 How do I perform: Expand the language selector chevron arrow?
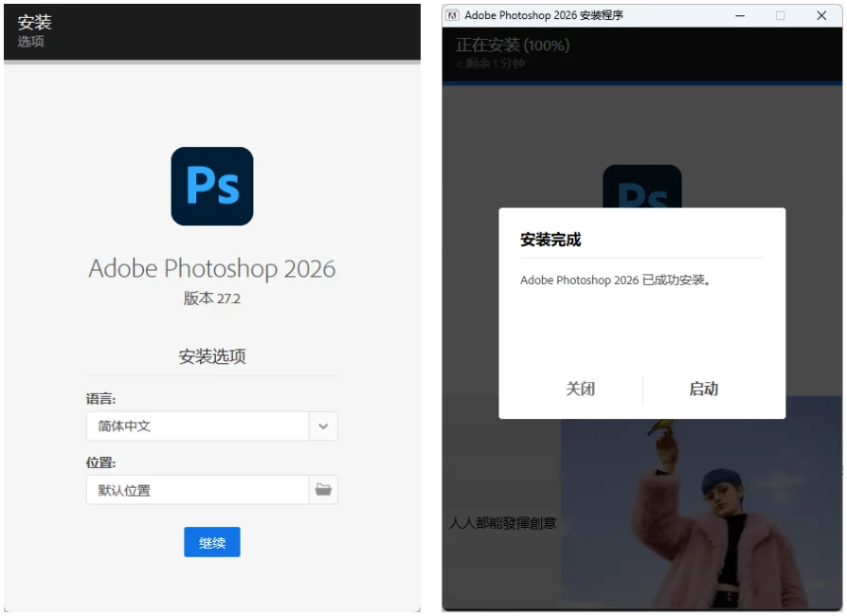tap(323, 426)
